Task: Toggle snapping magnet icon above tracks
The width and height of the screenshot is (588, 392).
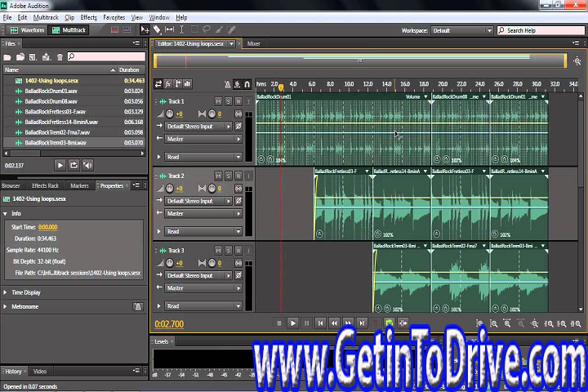Action: 247,84
